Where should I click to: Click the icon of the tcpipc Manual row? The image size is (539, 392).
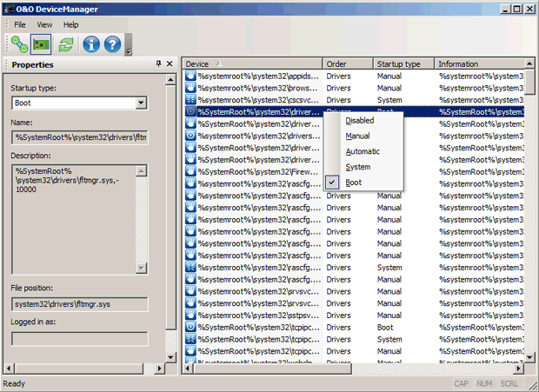(190, 351)
